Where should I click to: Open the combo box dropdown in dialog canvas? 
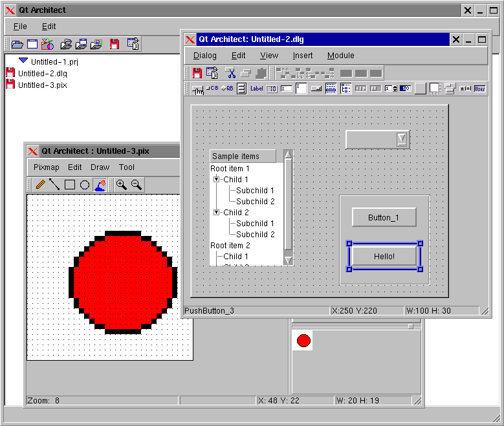[402, 140]
